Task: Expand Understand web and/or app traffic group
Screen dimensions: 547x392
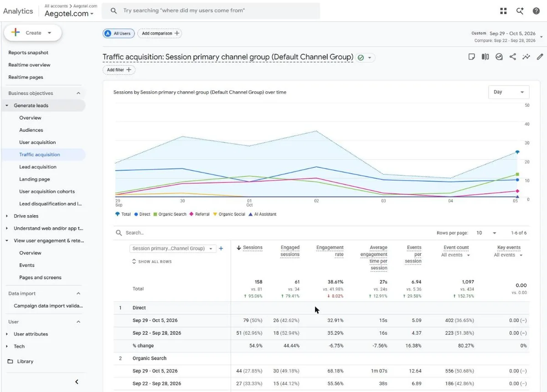Action: point(7,228)
